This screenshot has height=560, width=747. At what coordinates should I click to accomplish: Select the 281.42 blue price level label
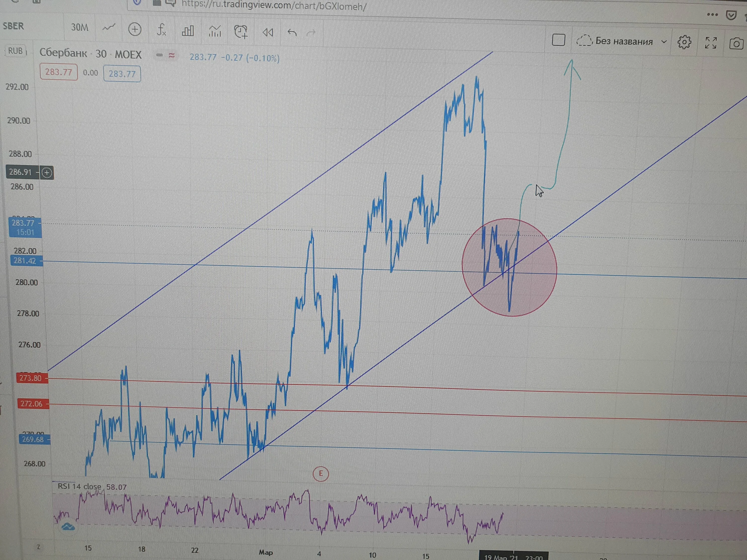[x=26, y=261]
